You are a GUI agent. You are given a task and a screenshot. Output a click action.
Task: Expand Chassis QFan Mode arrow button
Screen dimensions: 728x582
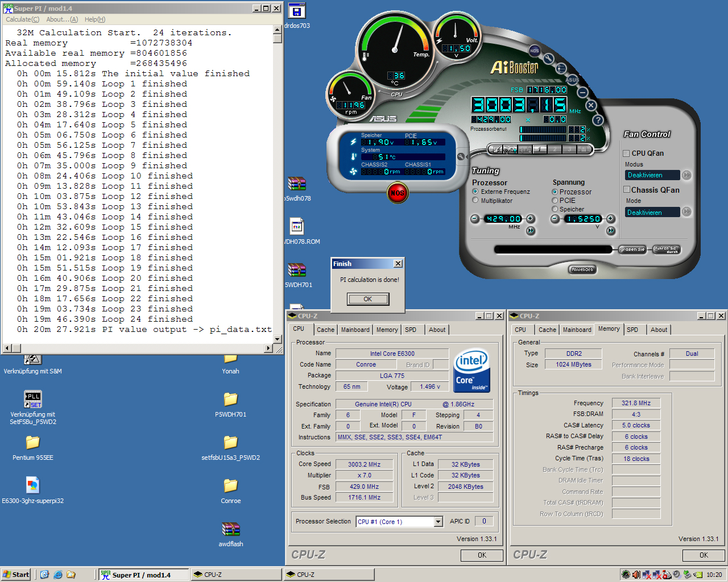click(x=686, y=212)
